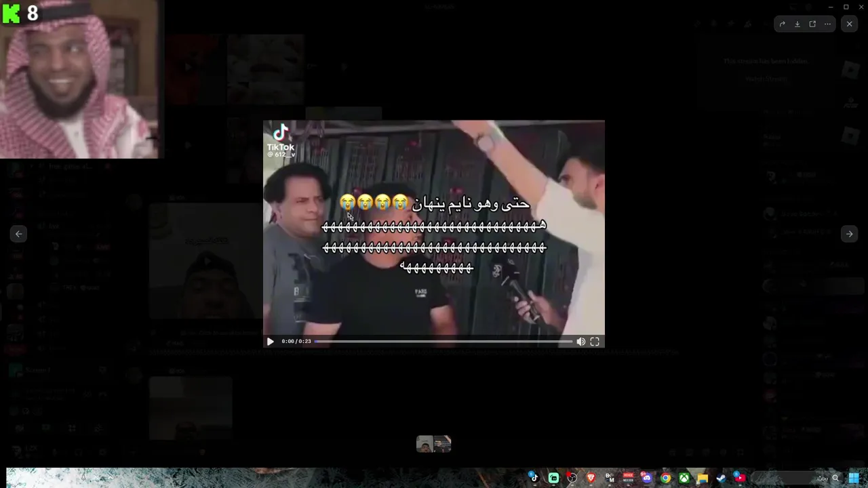The image size is (868, 488).
Task: Select the second thumbnail in the media strip
Action: coord(443,444)
